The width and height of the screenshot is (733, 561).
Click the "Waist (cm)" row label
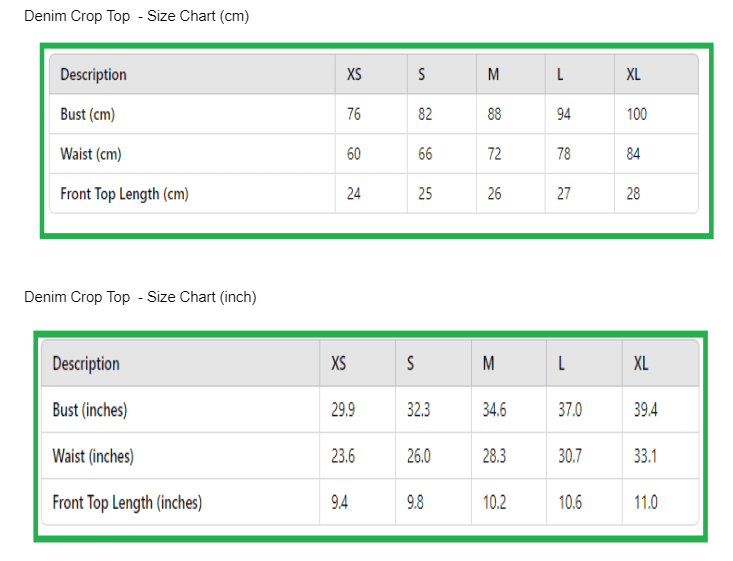[x=90, y=154]
